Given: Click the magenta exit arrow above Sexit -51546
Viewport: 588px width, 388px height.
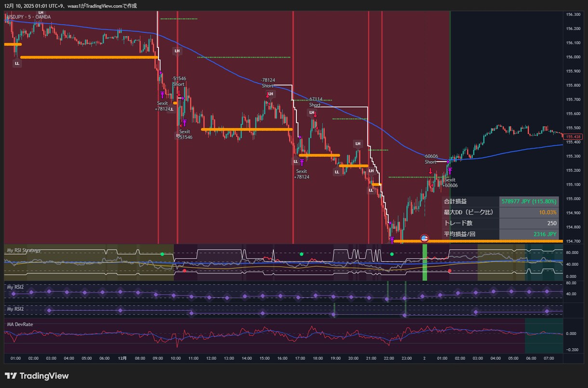Looking at the screenshot, I should 184,123.
